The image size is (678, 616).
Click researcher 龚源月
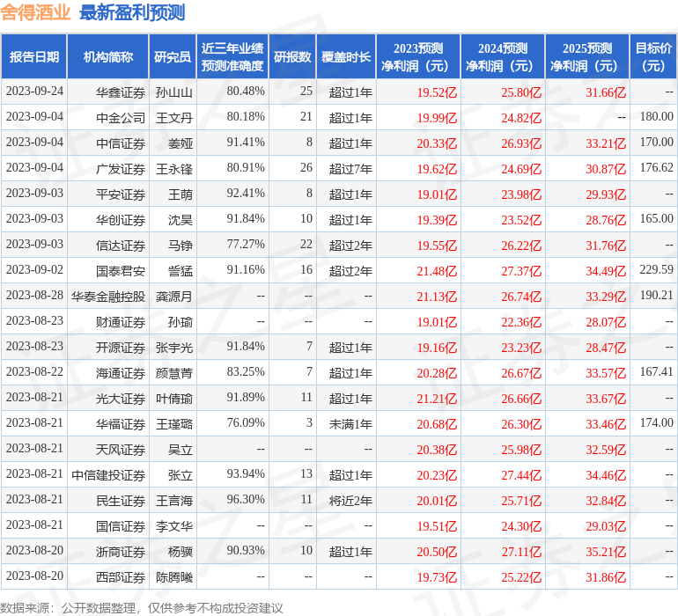coord(174,297)
